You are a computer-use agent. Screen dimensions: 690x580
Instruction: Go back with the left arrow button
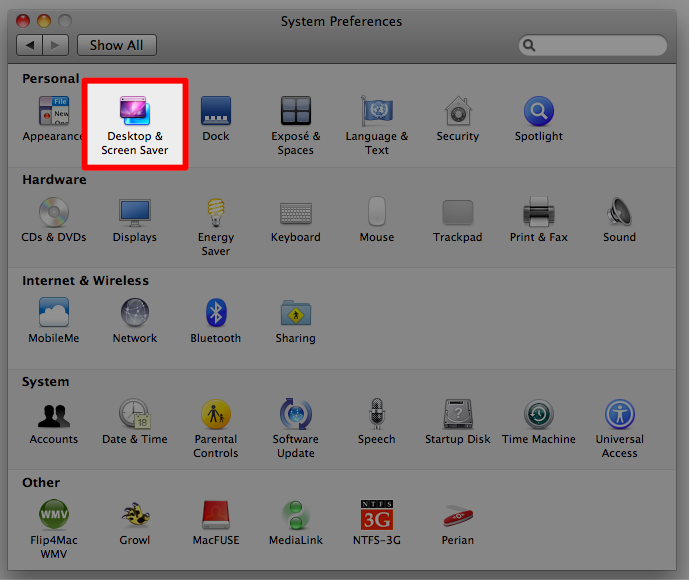click(31, 45)
